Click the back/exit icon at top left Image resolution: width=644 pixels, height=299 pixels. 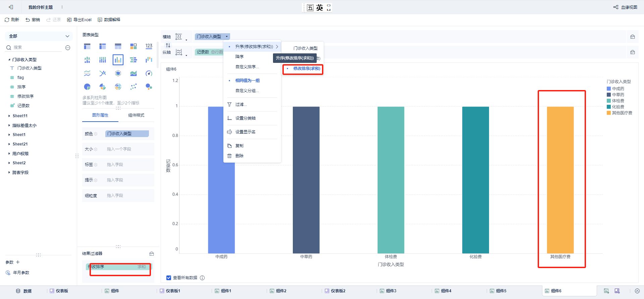pyautogui.click(x=11, y=7)
